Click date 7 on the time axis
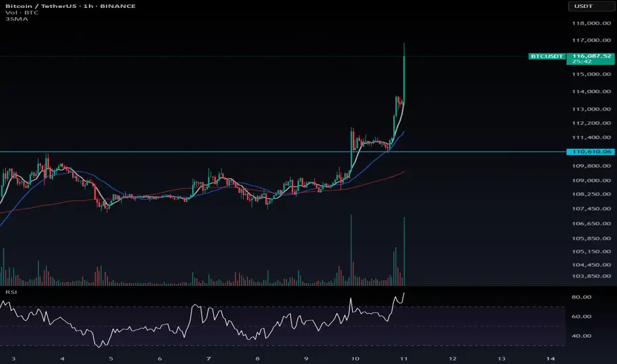The width and height of the screenshot is (617, 364). pos(209,359)
